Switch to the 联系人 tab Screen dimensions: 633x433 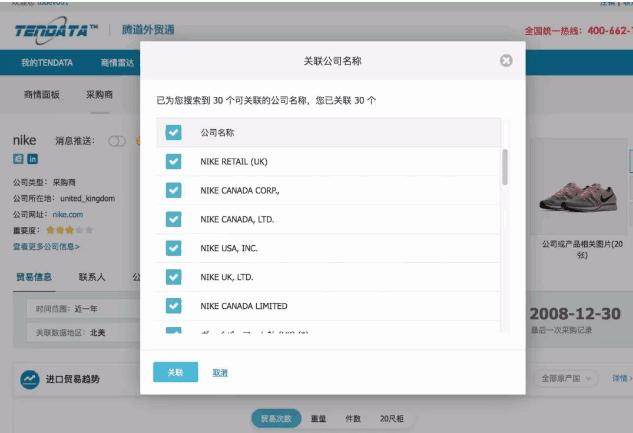[x=94, y=277]
